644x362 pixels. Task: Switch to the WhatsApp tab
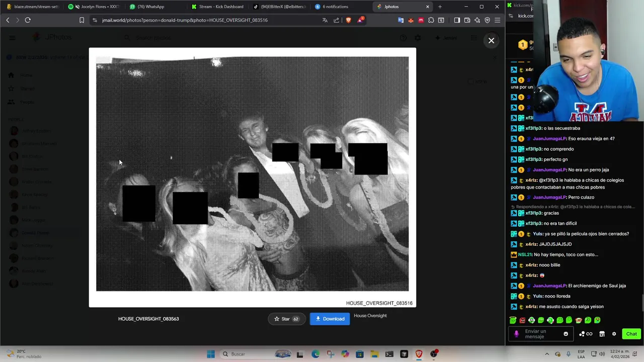click(x=156, y=7)
